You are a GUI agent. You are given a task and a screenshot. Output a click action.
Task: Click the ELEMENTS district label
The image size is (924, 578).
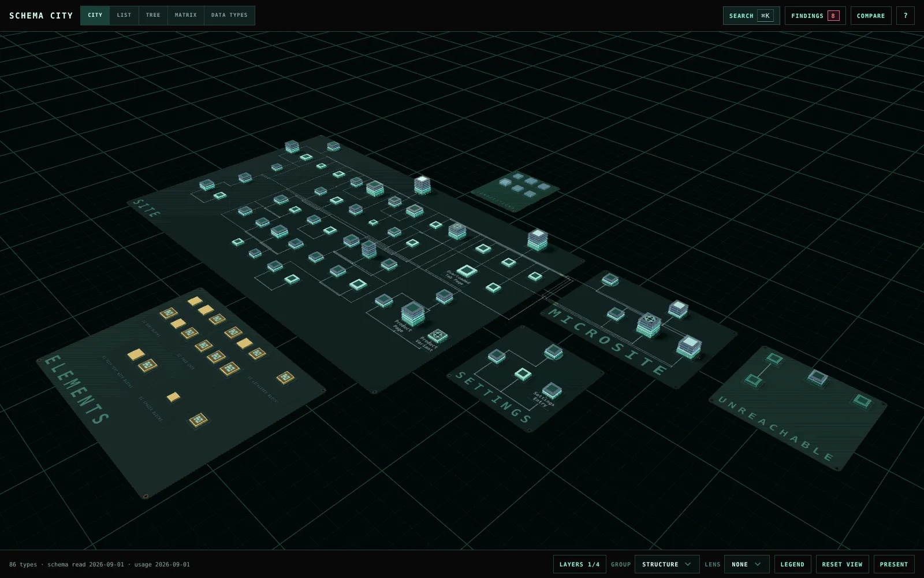77,390
